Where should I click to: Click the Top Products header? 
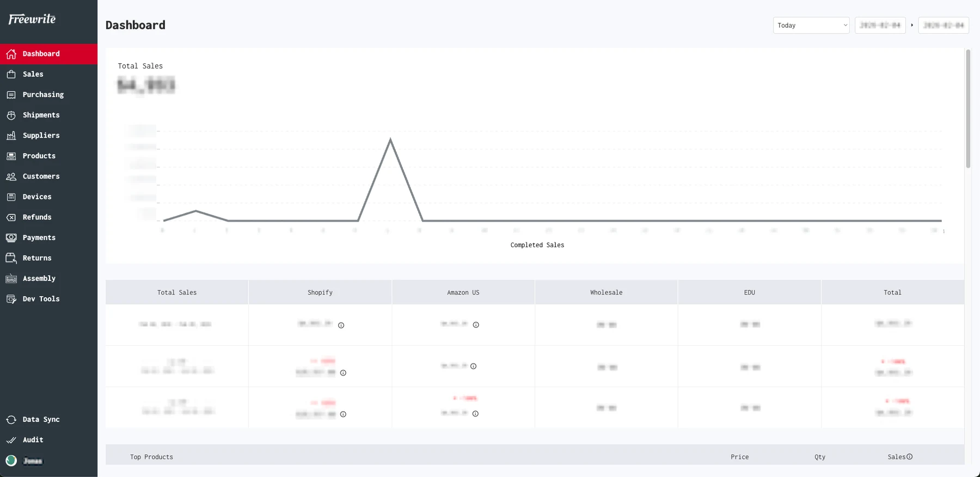click(151, 457)
